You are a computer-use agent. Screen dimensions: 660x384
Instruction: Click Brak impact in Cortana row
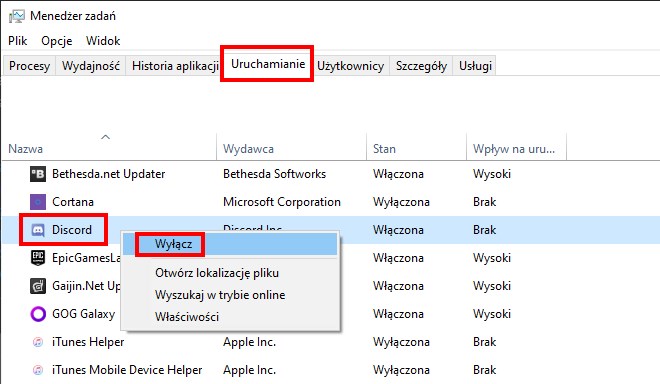click(484, 202)
